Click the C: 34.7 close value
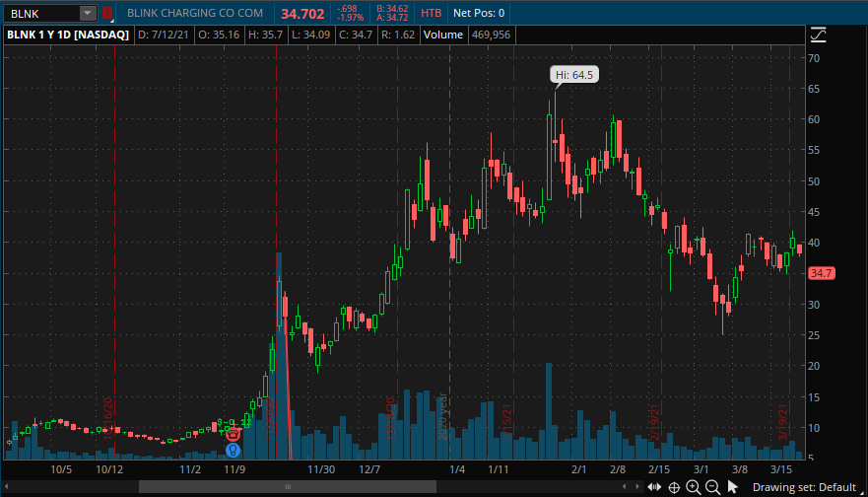The width and height of the screenshot is (868, 497). 356,35
